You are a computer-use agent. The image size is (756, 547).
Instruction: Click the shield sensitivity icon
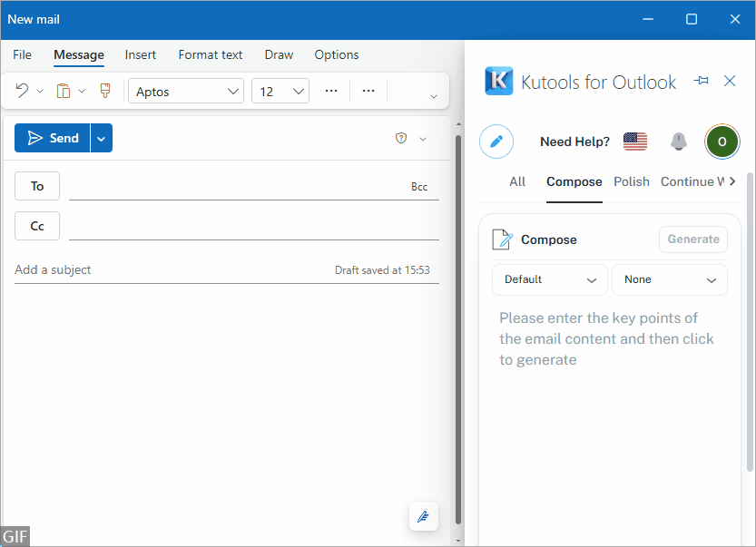(x=401, y=138)
